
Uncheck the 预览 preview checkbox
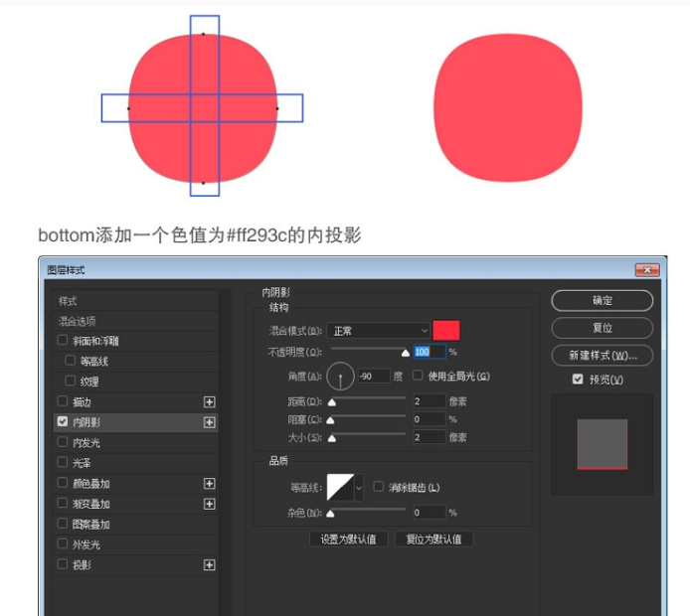[578, 380]
